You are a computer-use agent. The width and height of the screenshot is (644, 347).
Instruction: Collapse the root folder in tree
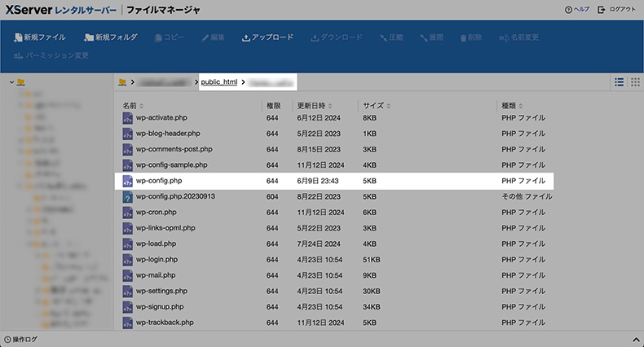click(12, 82)
